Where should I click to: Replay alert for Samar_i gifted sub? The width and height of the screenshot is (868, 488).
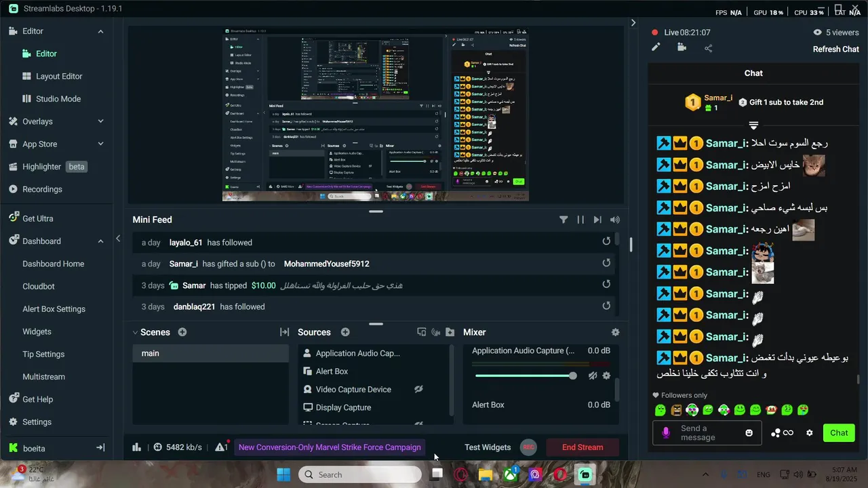coord(606,263)
